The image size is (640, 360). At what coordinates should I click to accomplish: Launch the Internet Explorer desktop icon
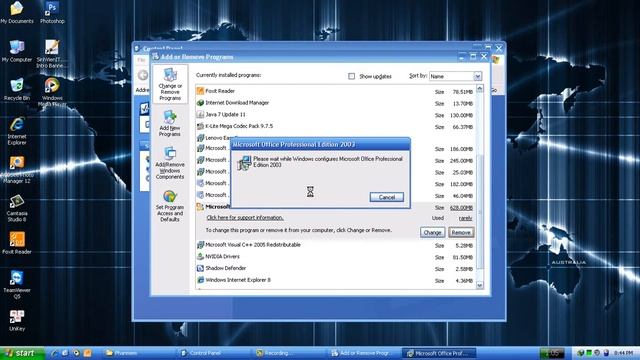click(x=17, y=131)
